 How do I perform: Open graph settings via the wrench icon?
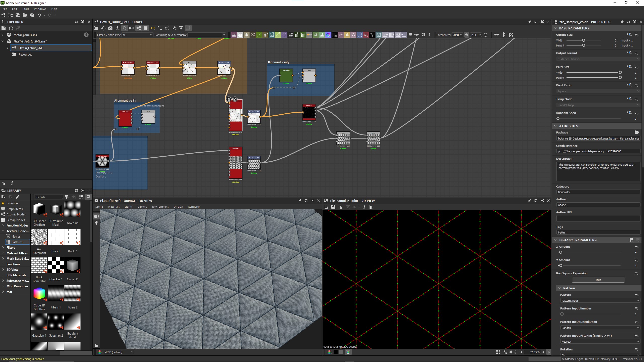pyautogui.click(x=174, y=28)
